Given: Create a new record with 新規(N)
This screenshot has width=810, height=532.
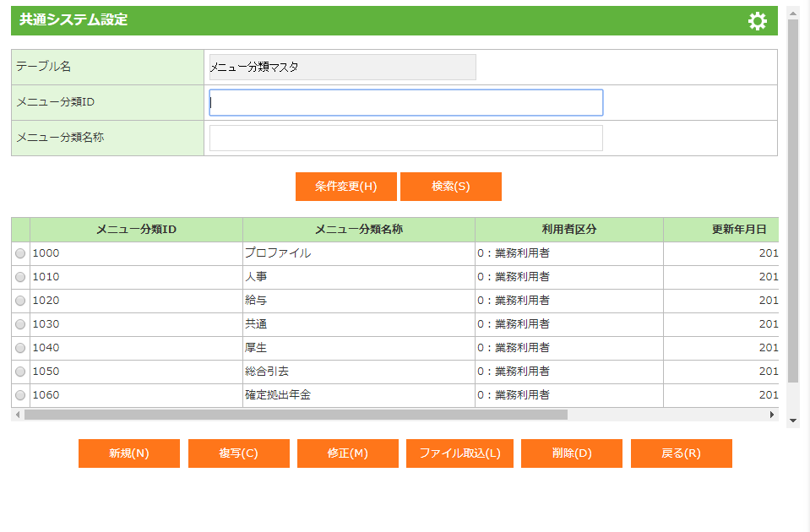Looking at the screenshot, I should point(128,453).
